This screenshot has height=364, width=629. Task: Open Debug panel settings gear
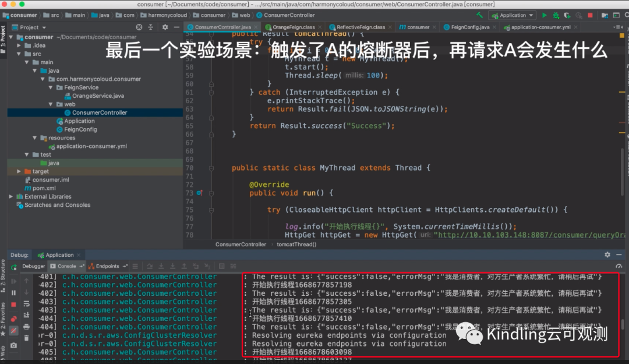[x=607, y=255]
